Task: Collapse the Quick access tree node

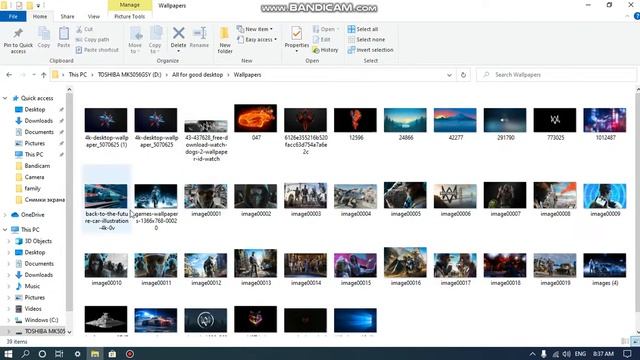Action: [5, 98]
